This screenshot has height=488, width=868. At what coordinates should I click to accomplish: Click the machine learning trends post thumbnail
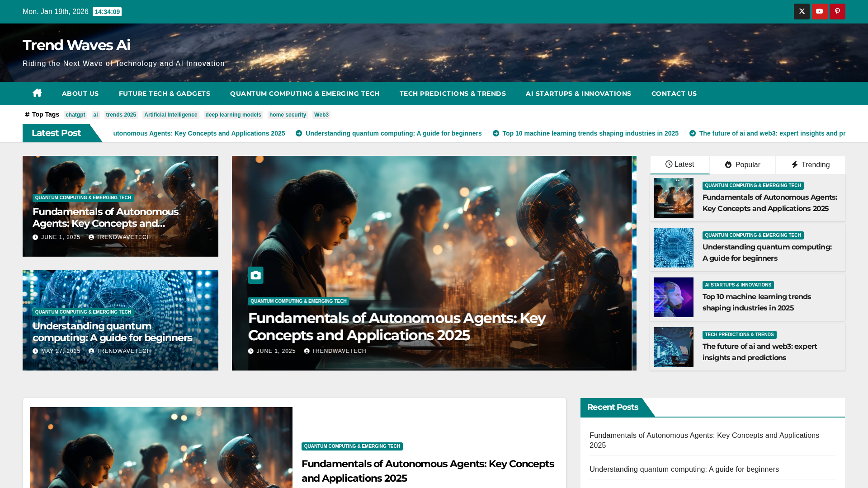tap(673, 297)
